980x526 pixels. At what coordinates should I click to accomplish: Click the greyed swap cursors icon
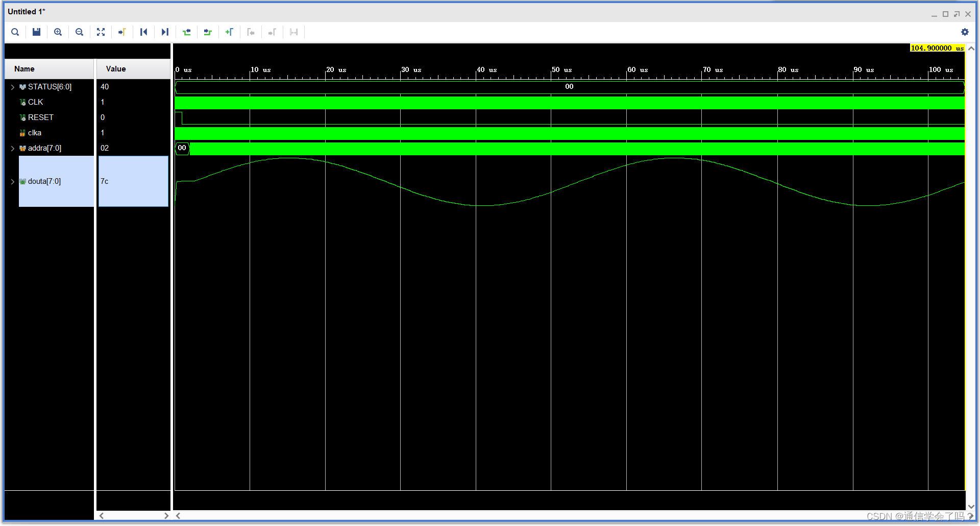pyautogui.click(x=293, y=32)
